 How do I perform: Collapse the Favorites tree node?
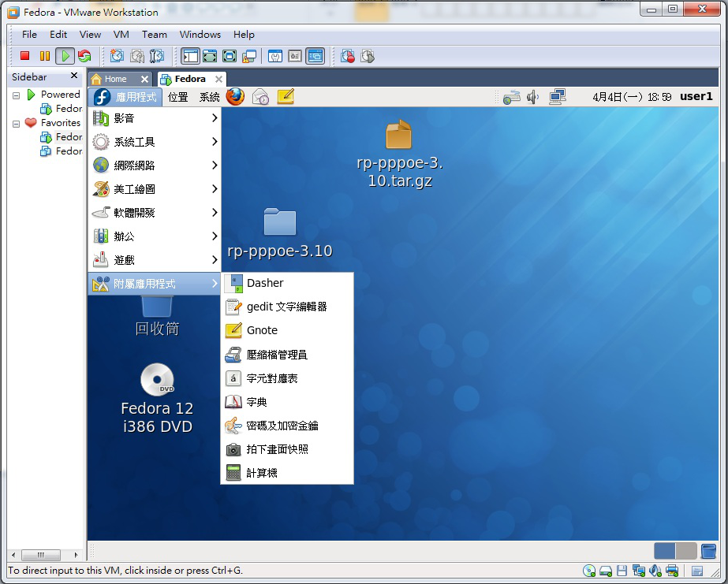(17, 124)
